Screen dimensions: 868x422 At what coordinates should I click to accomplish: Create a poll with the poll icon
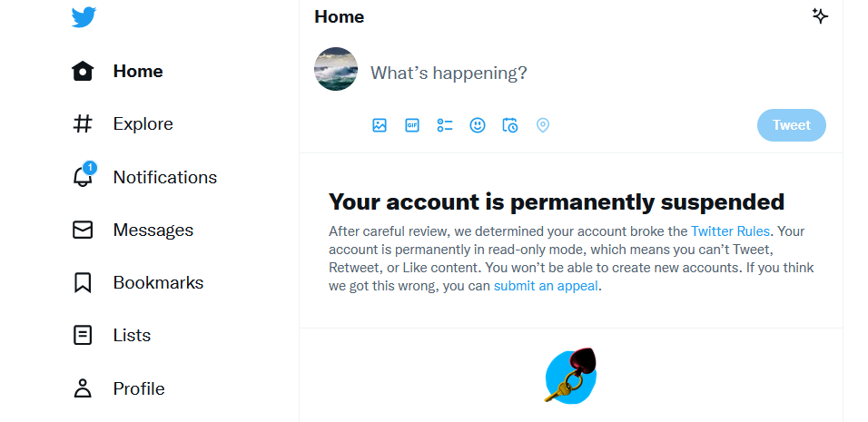click(445, 125)
